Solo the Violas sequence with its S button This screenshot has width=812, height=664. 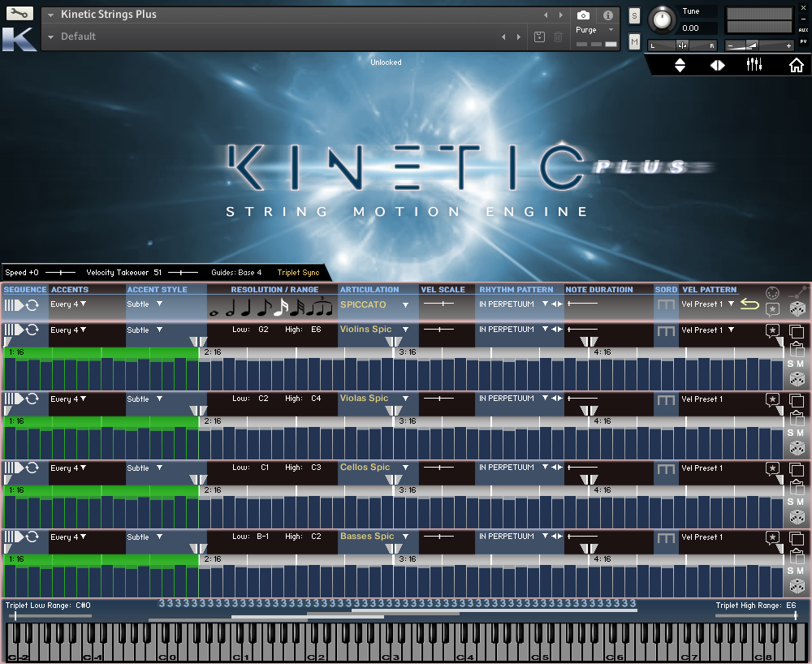tap(788, 433)
